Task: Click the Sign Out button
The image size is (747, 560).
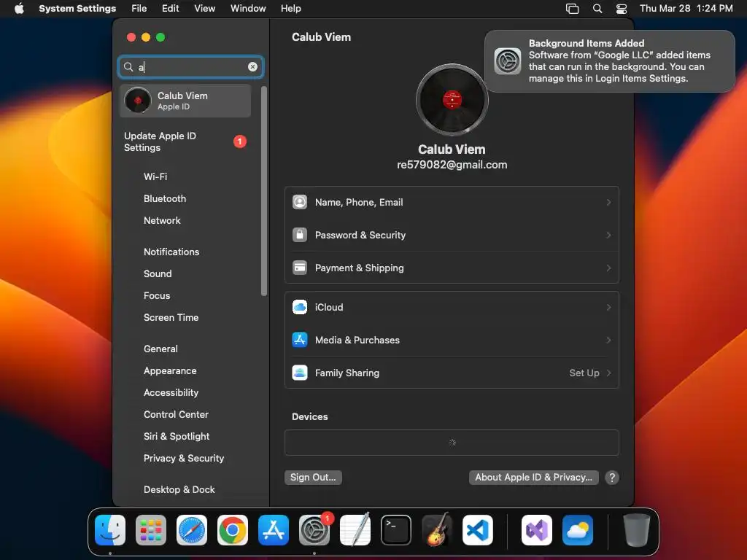Action: (313, 477)
